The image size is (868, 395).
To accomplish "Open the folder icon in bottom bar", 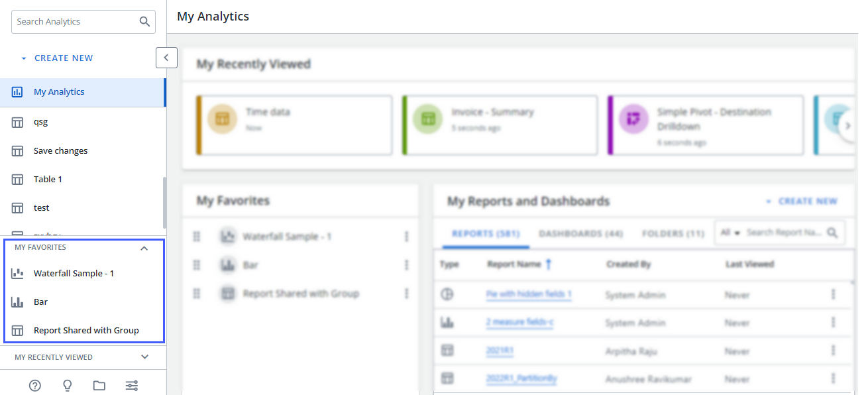I will point(99,386).
